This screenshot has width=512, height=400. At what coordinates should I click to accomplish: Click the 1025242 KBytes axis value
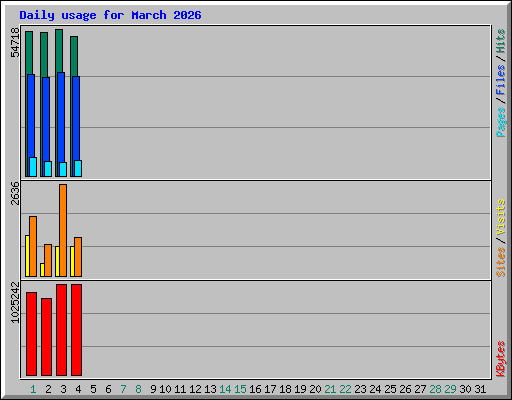click(x=15, y=302)
